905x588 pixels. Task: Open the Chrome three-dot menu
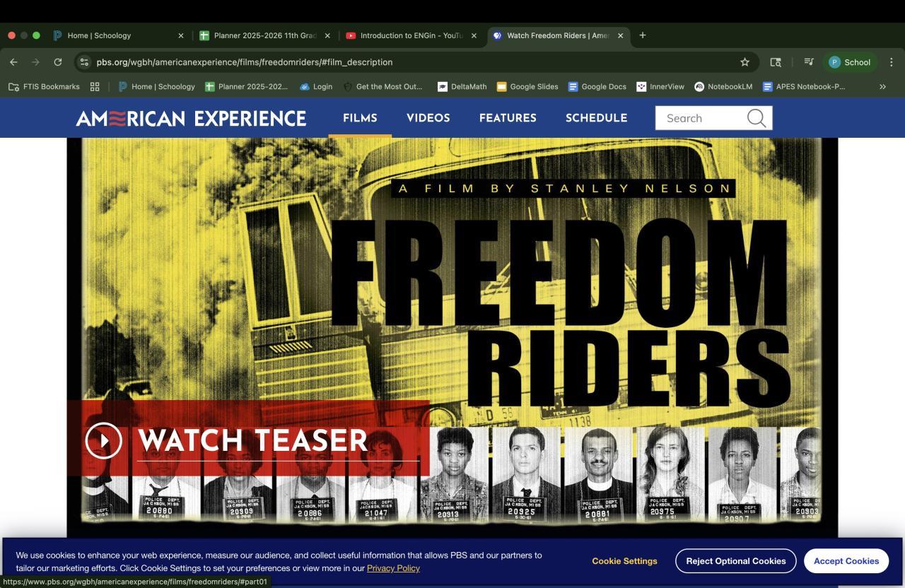(x=891, y=62)
